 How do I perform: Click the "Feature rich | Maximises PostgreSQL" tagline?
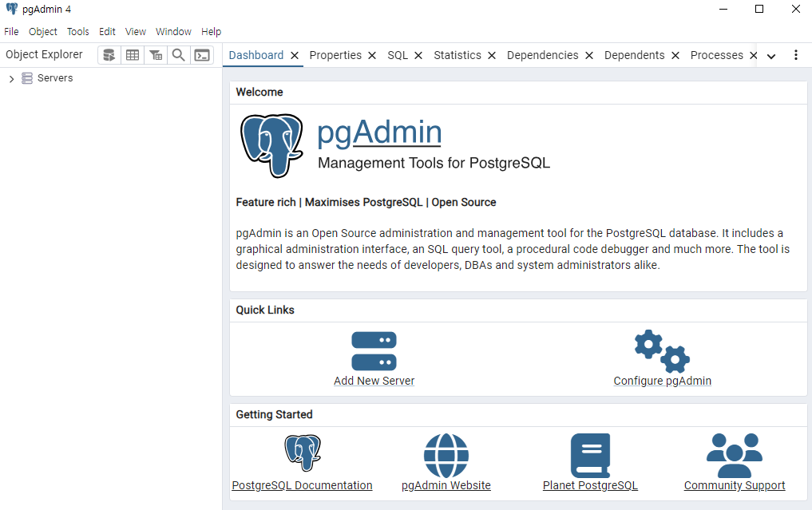click(330, 203)
